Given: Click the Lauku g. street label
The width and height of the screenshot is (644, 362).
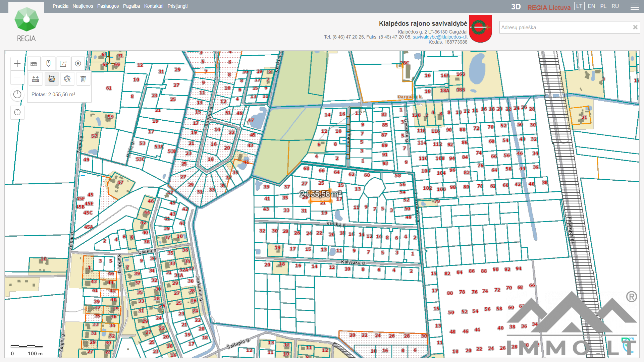Looking at the screenshot, I should (x=147, y=251).
